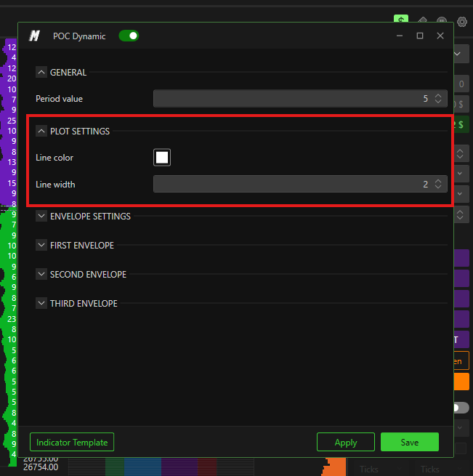The height and width of the screenshot is (476, 473).
Task: Increase Line width with up arrow
Action: click(x=438, y=181)
